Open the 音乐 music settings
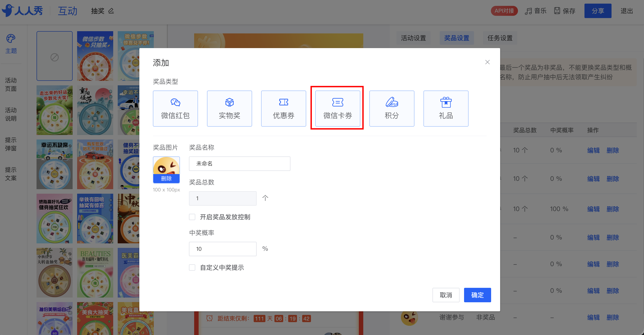Screen dimensions: 644x335 pos(536,11)
